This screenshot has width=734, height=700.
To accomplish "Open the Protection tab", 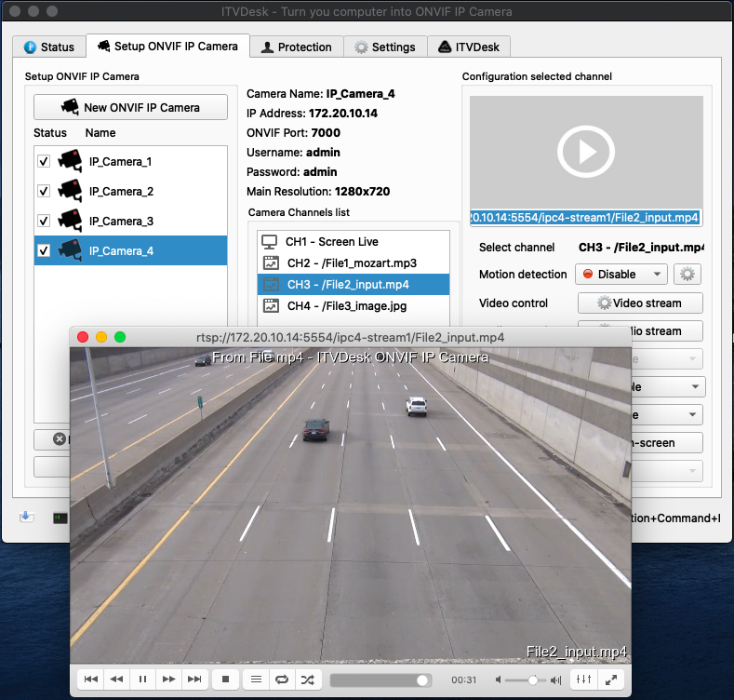I will [x=297, y=47].
